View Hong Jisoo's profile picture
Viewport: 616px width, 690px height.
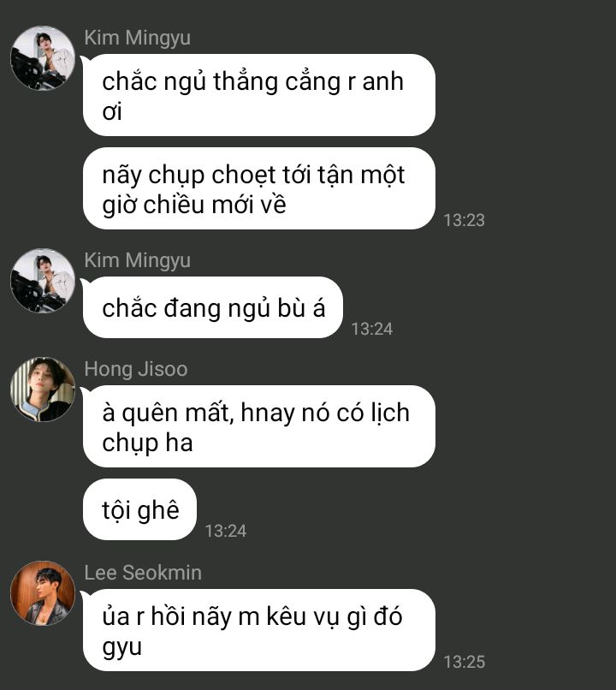(43, 390)
